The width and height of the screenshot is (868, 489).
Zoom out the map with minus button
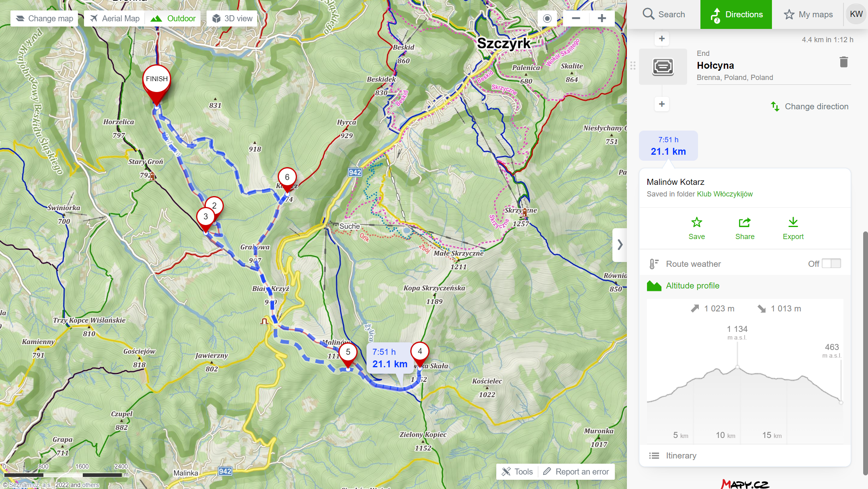[x=576, y=18]
